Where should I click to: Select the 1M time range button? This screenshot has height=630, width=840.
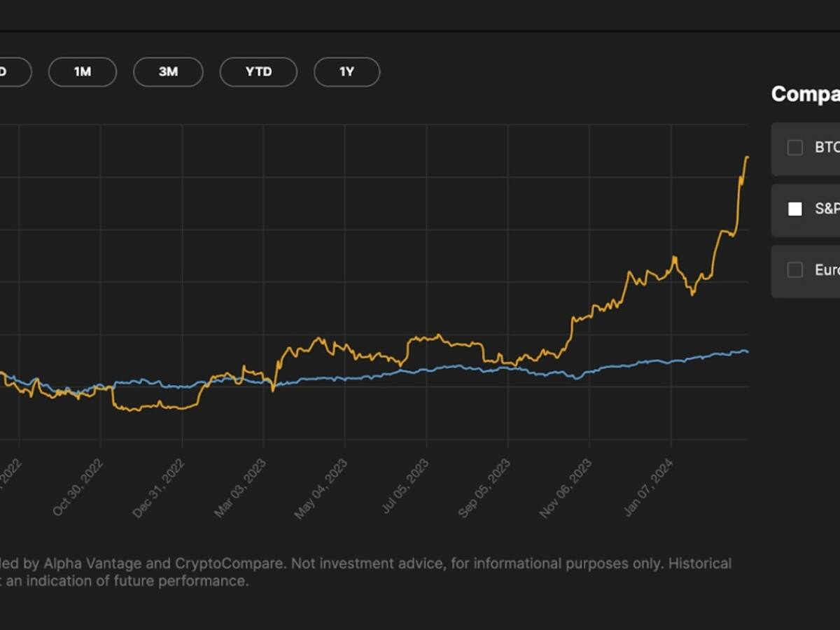[83, 71]
